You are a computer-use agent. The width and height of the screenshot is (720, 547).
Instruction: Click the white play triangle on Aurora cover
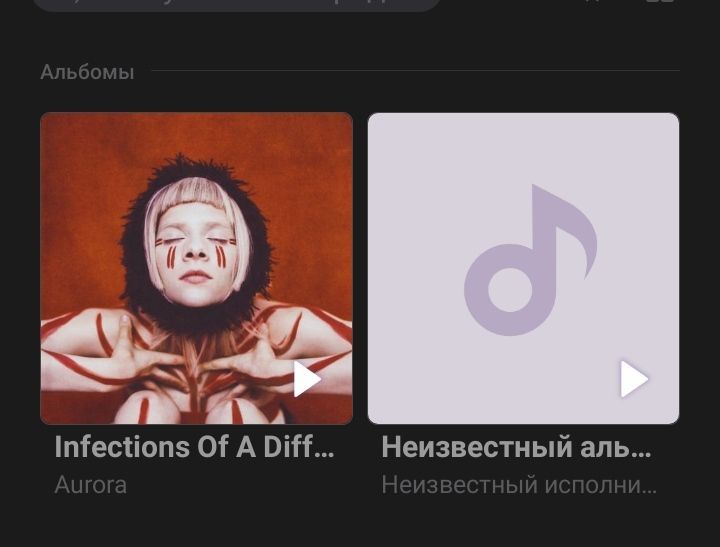(307, 379)
